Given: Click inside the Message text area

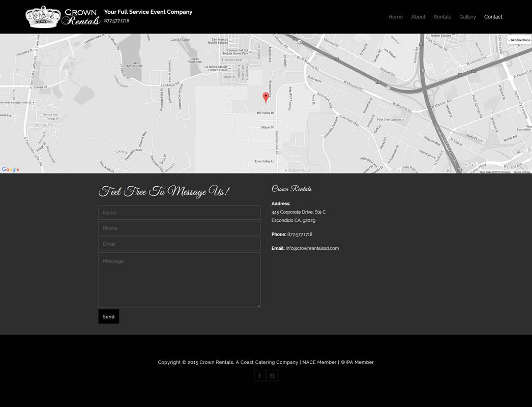Looking at the screenshot, I should [x=179, y=279].
